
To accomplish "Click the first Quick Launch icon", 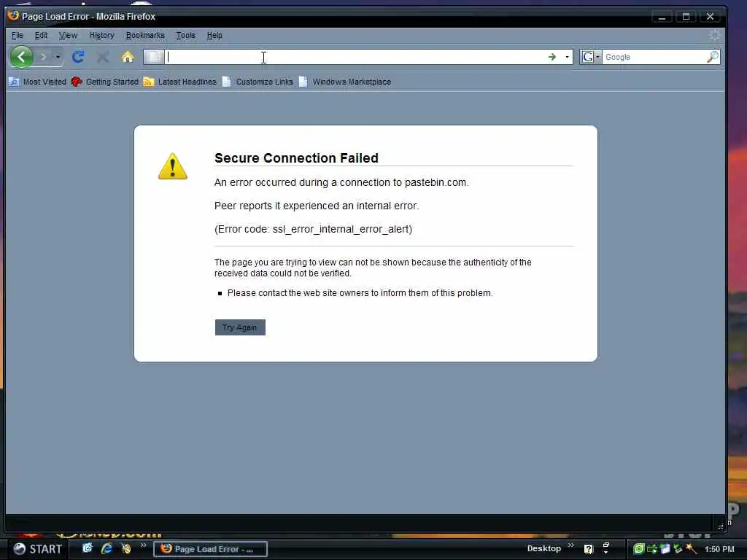I will click(88, 548).
